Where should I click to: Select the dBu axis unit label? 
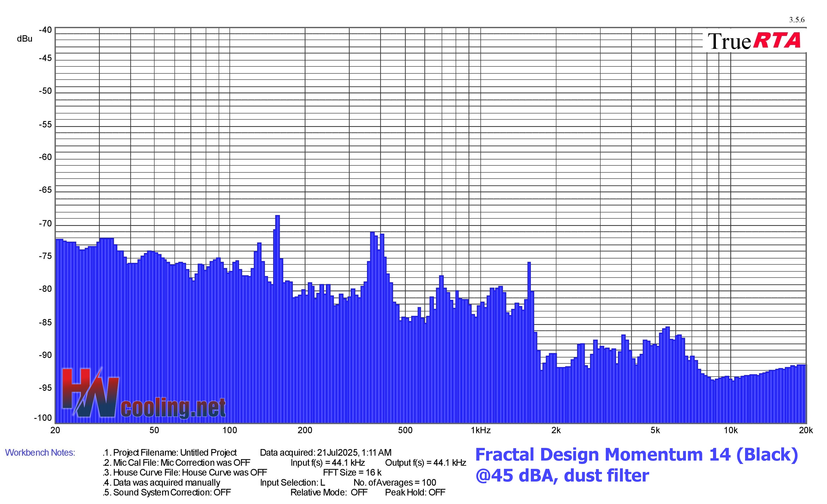(x=25, y=39)
